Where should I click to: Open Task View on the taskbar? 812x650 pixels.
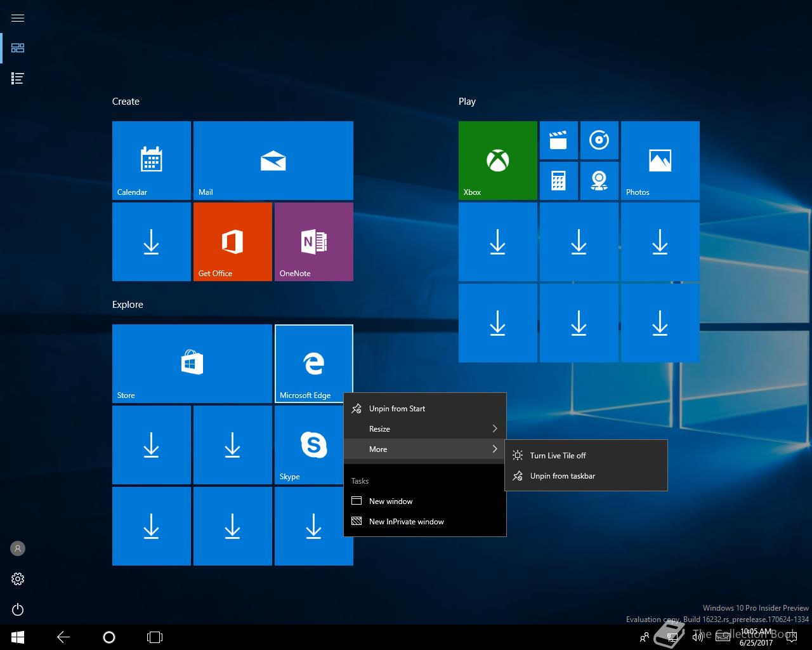tap(155, 637)
